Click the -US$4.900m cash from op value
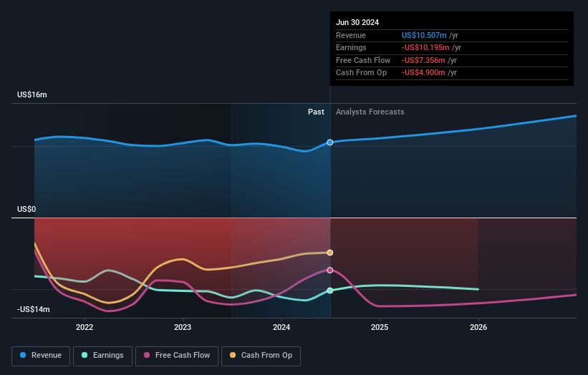This screenshot has height=375, width=588. point(423,73)
